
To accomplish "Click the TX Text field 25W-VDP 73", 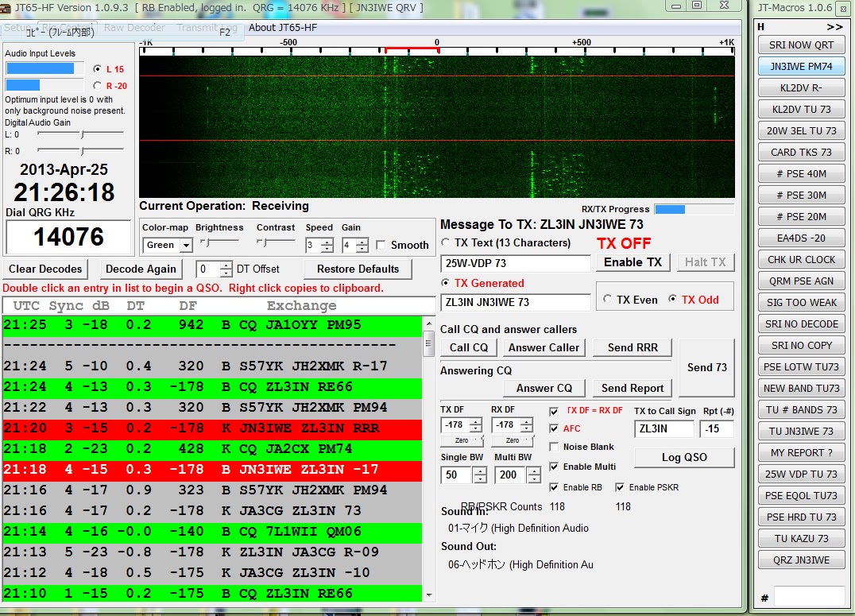I will (515, 264).
